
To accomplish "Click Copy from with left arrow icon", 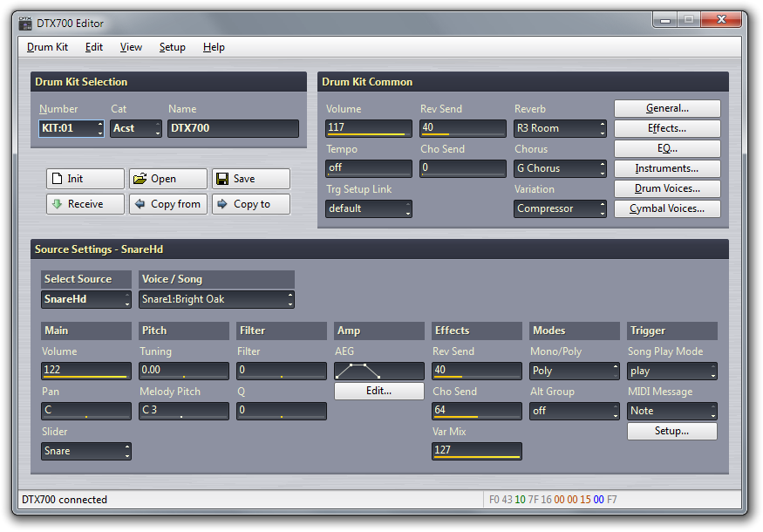I will click(168, 204).
